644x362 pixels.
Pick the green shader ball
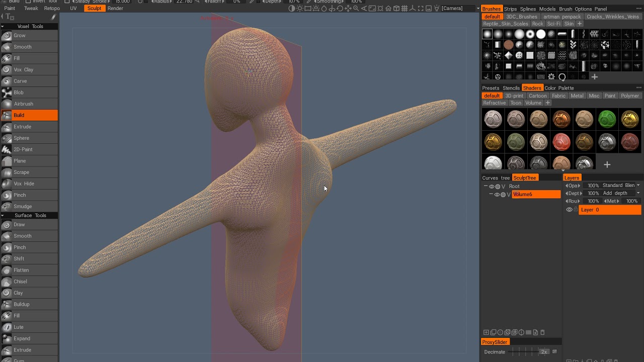607,119
